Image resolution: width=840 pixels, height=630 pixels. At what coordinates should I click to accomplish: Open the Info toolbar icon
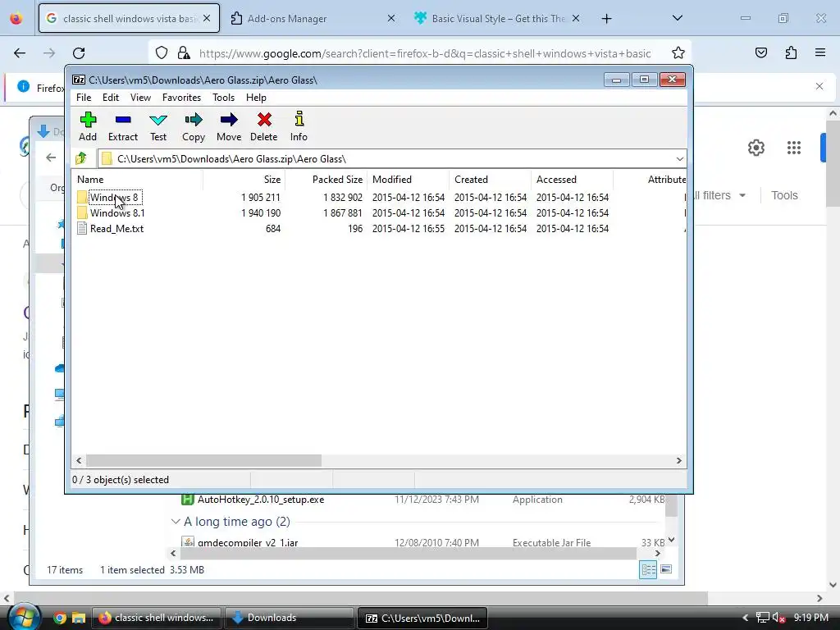[x=299, y=126]
